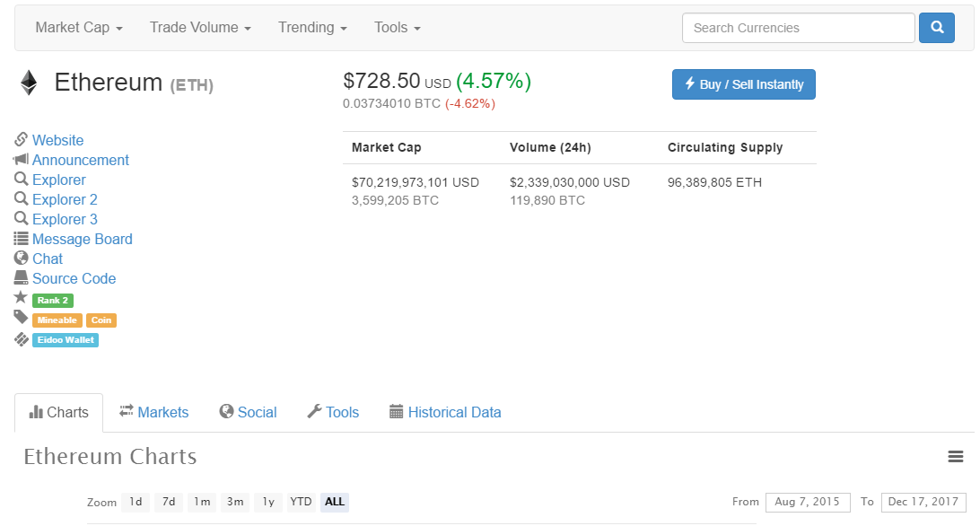The height and width of the screenshot is (526, 980).
Task: Click the globe icon beside Chat
Action: 22,258
